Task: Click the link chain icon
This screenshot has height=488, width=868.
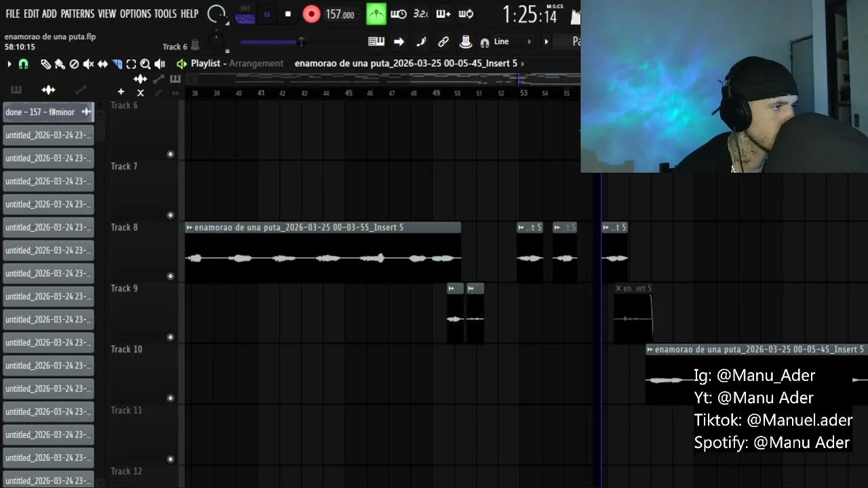Action: (x=443, y=42)
